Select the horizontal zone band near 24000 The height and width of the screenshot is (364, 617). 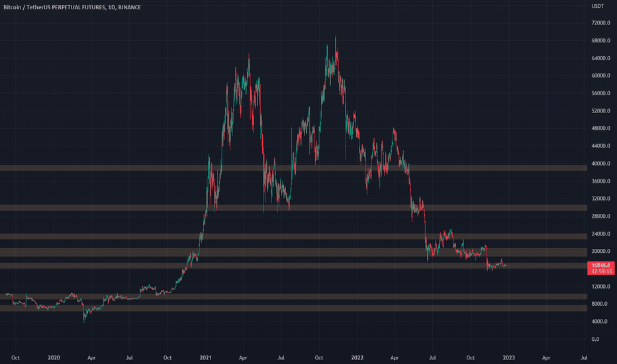[x=293, y=236]
